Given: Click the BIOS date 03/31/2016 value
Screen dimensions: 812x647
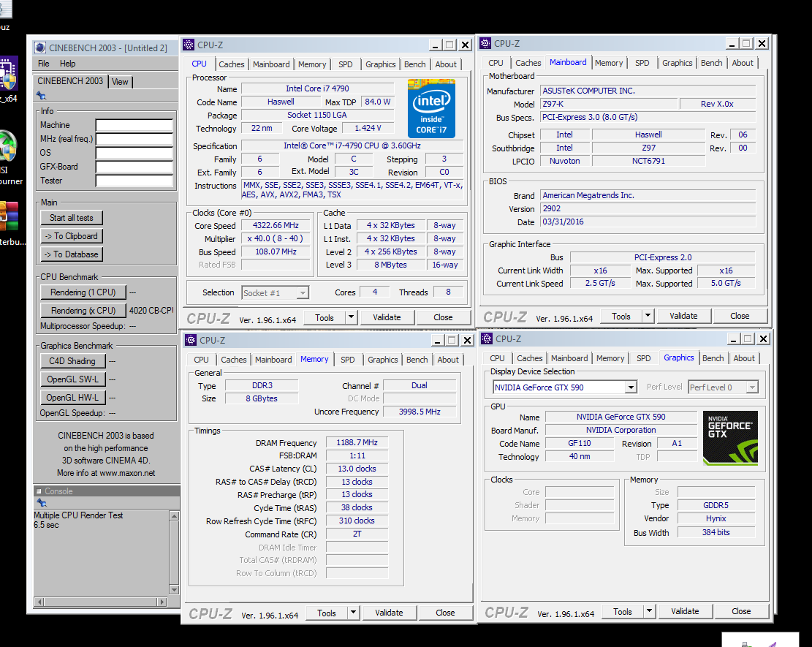Looking at the screenshot, I should (x=648, y=222).
